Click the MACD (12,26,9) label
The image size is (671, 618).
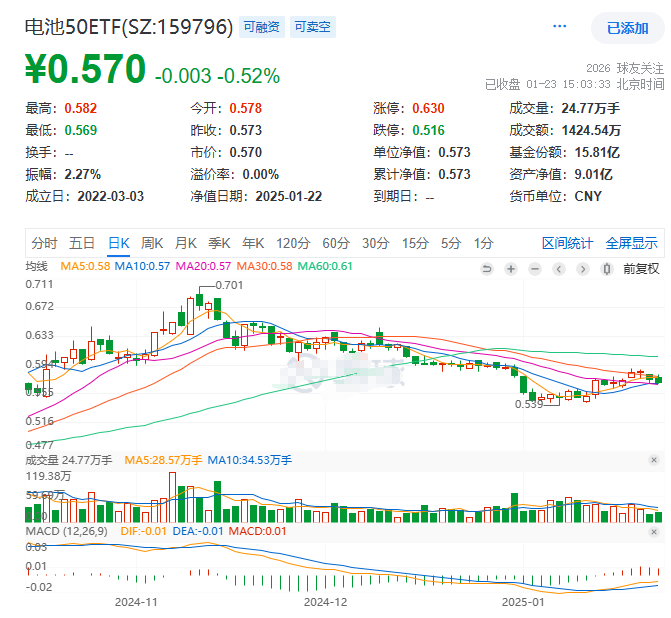[66, 532]
